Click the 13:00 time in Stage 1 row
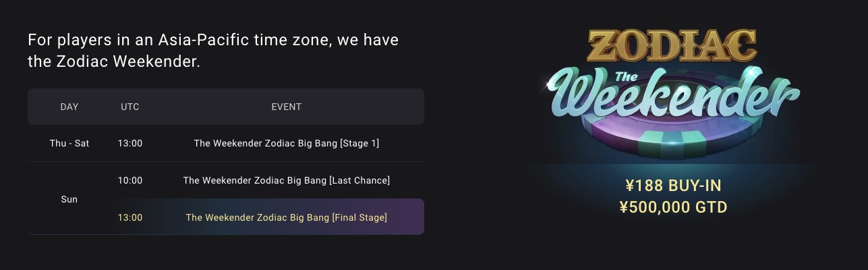The image size is (868, 270). point(130,143)
